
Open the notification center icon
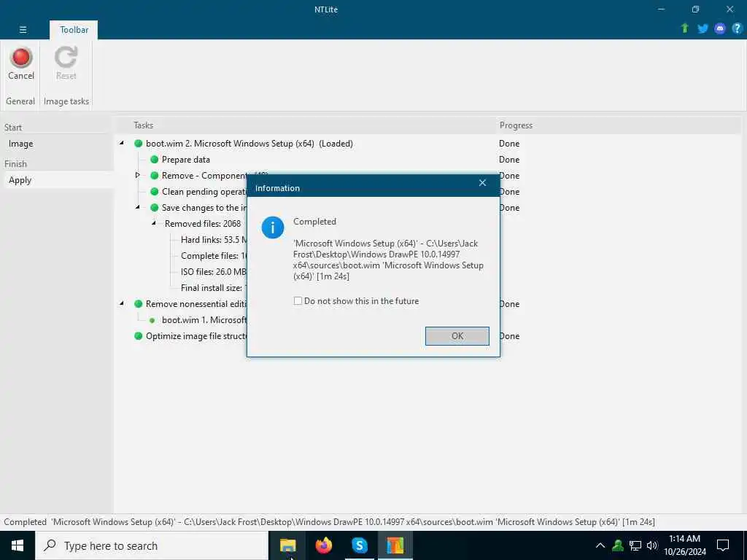pos(723,545)
